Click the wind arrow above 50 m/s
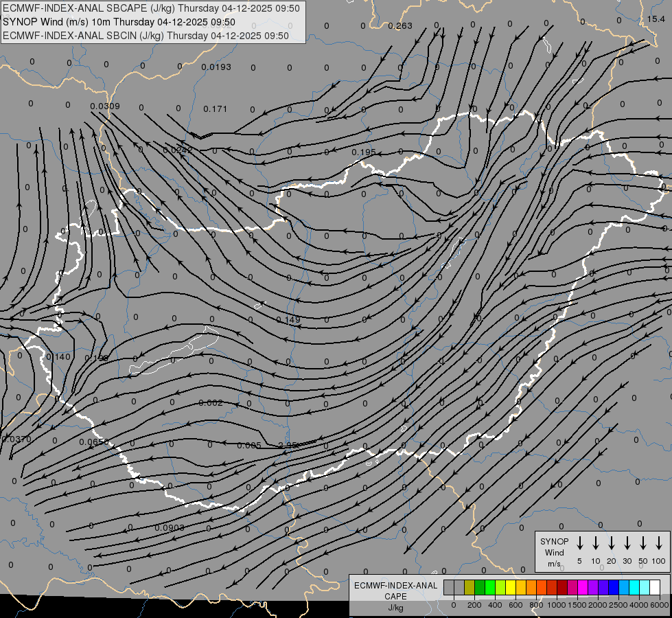The image size is (672, 618). click(643, 543)
